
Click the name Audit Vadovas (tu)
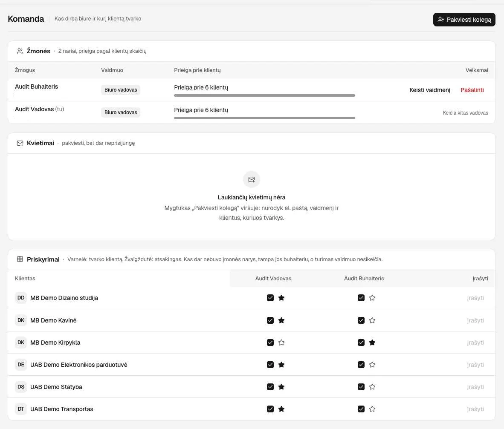tap(39, 109)
